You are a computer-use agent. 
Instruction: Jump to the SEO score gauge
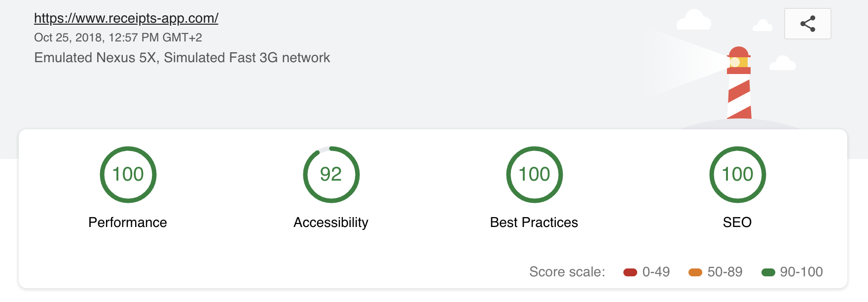pos(737,174)
